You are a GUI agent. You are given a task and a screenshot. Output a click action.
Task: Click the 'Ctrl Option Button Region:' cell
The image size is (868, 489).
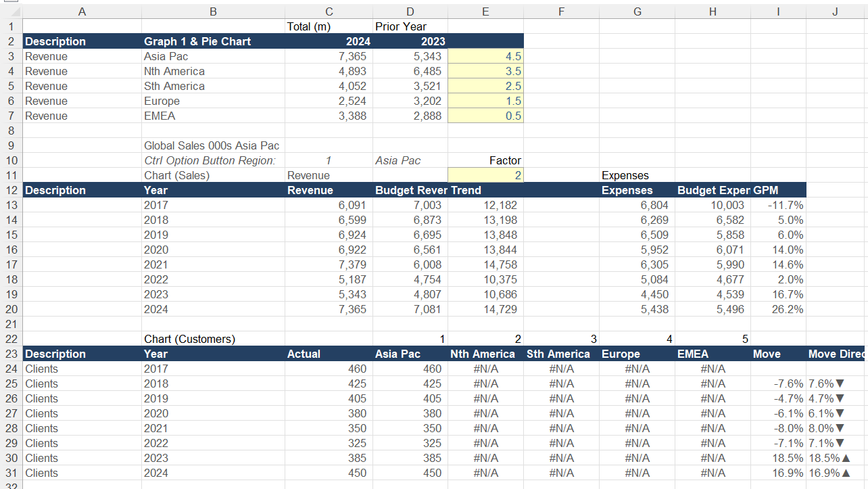[213, 160]
